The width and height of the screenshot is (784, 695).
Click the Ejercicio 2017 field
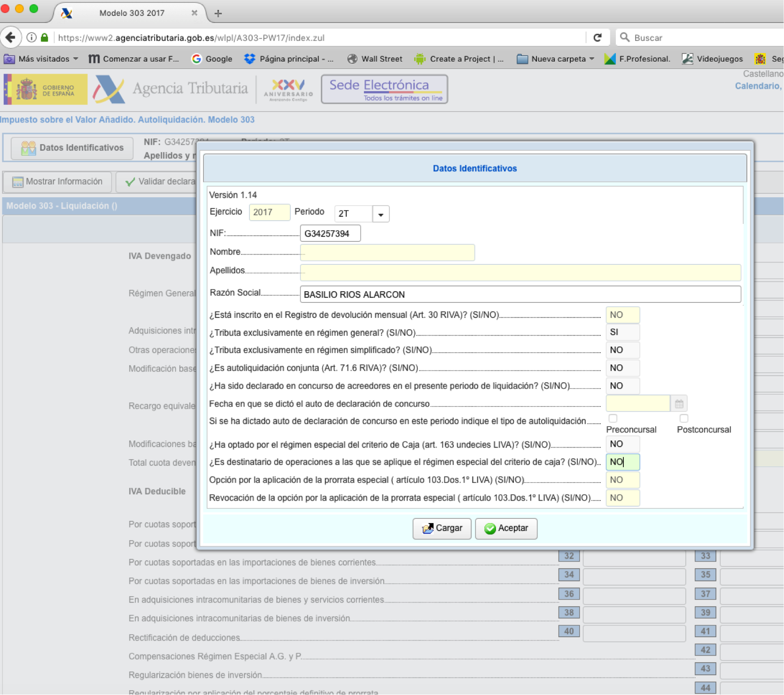pyautogui.click(x=269, y=212)
